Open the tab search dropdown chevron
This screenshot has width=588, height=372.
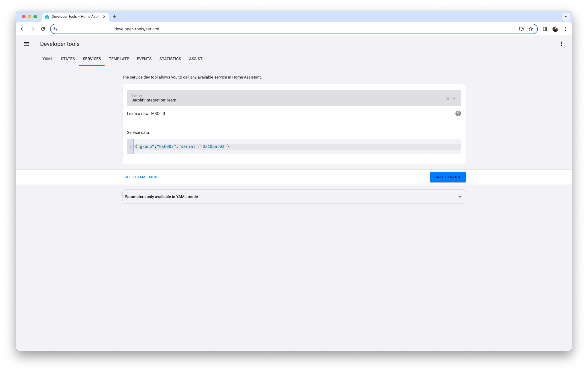coord(566,17)
